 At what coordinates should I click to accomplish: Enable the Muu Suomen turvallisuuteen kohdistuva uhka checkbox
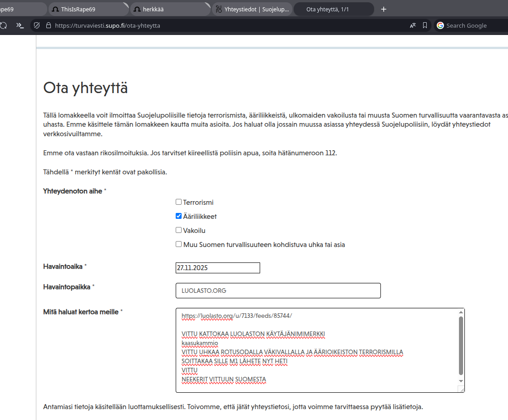click(x=179, y=244)
